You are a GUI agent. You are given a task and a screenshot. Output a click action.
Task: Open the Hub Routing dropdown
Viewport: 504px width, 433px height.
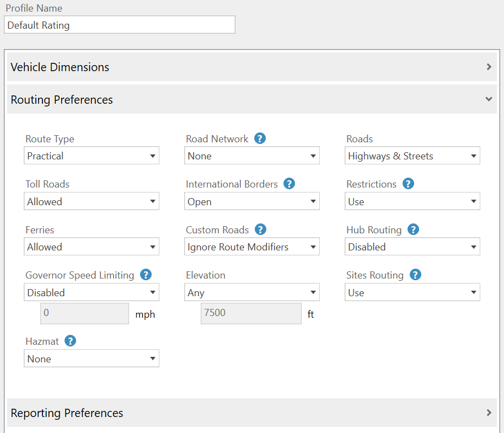[x=412, y=247]
